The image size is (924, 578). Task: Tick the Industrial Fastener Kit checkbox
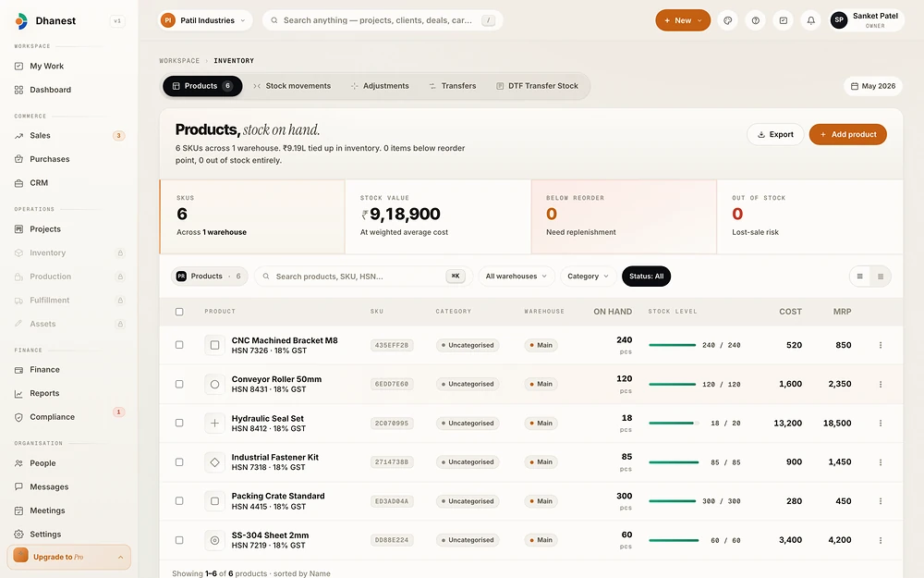179,461
